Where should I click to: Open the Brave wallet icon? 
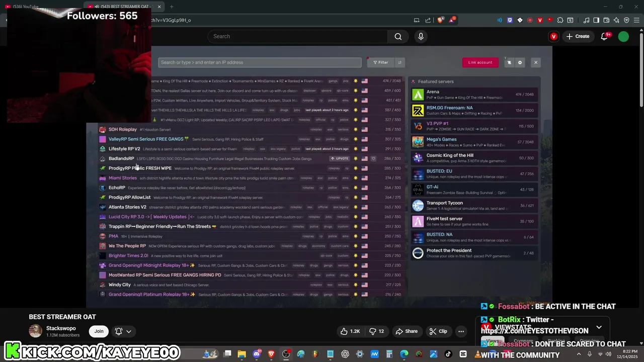(606, 20)
